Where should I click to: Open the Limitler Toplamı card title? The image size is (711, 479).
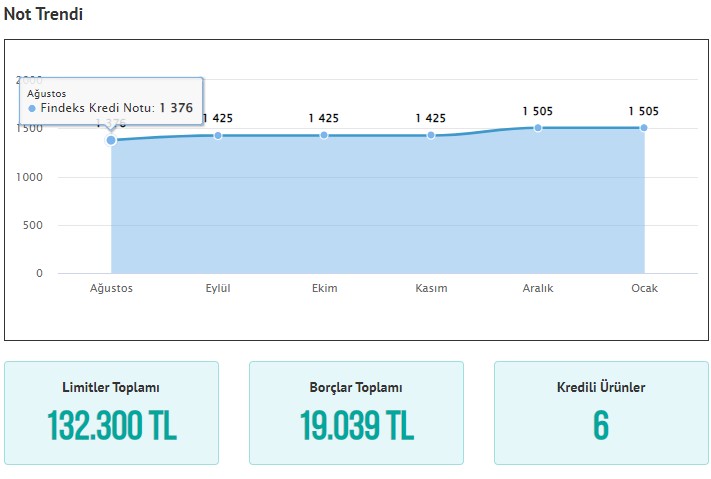click(111, 388)
